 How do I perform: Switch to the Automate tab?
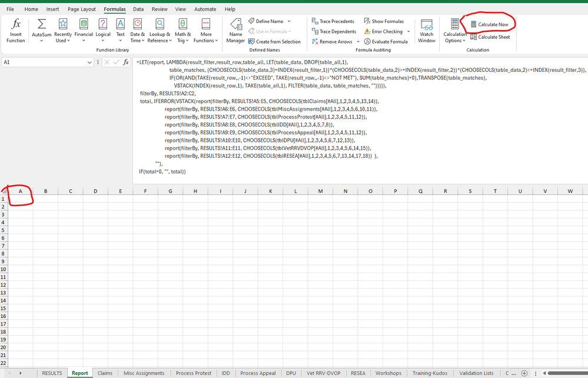pos(205,9)
